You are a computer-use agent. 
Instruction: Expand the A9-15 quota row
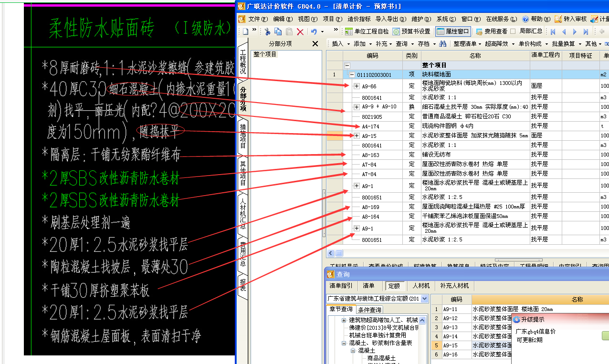tap(356, 135)
